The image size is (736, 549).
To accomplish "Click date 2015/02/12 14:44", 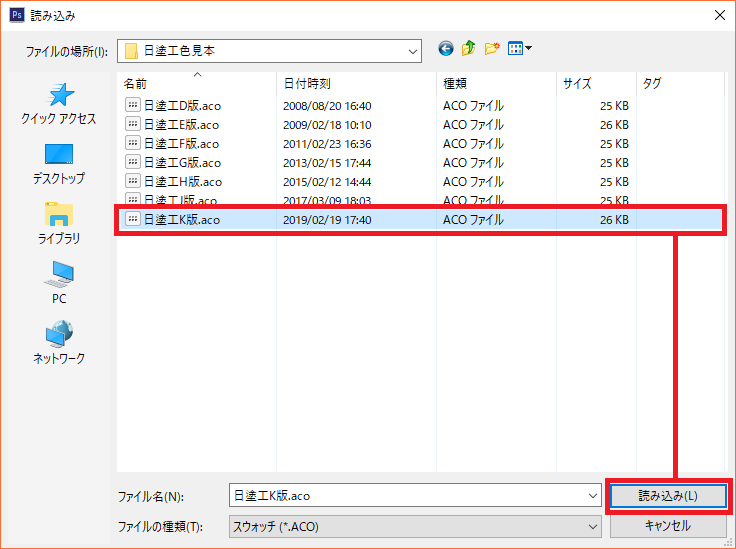I will click(327, 182).
